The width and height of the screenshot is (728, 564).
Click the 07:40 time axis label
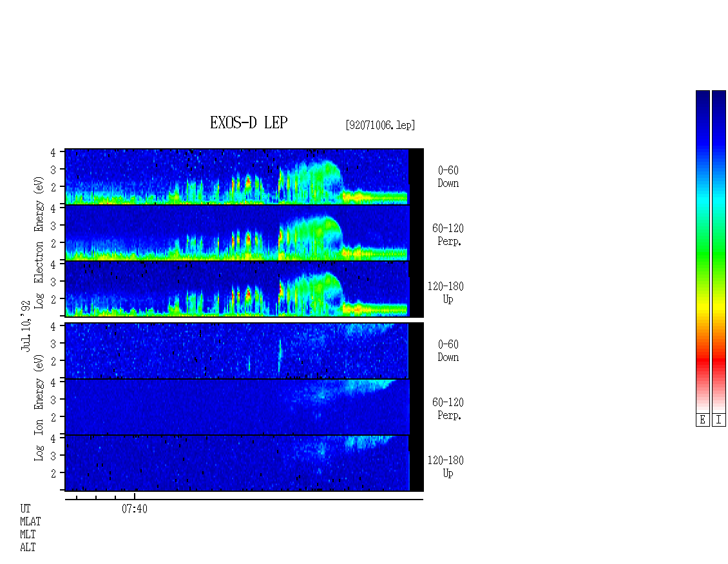click(x=135, y=509)
